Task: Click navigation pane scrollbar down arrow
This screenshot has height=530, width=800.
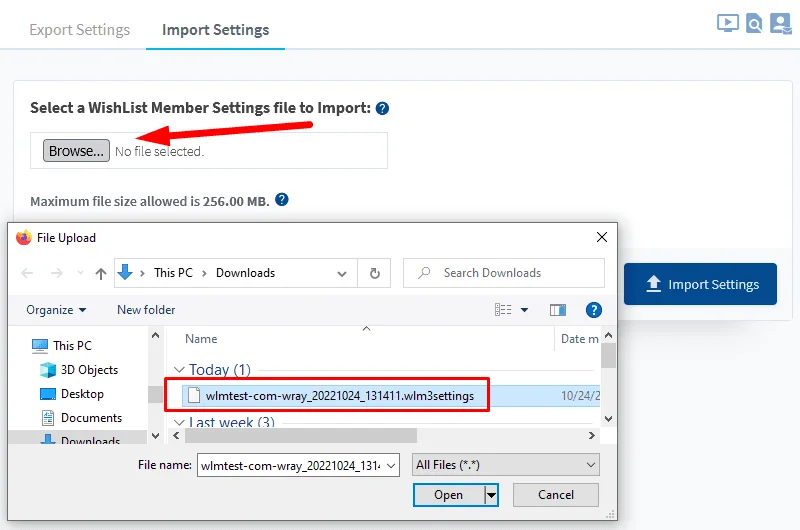Action: 156,436
